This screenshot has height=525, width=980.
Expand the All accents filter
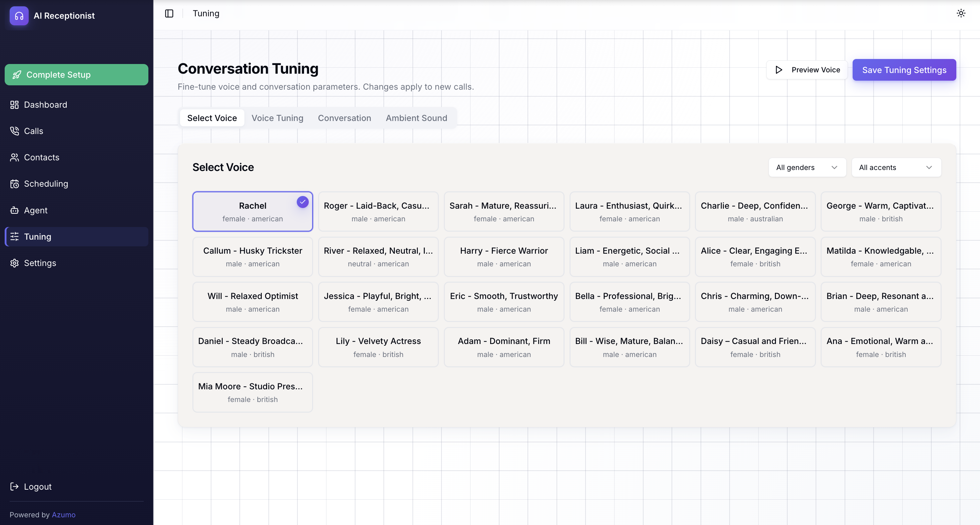(x=896, y=167)
